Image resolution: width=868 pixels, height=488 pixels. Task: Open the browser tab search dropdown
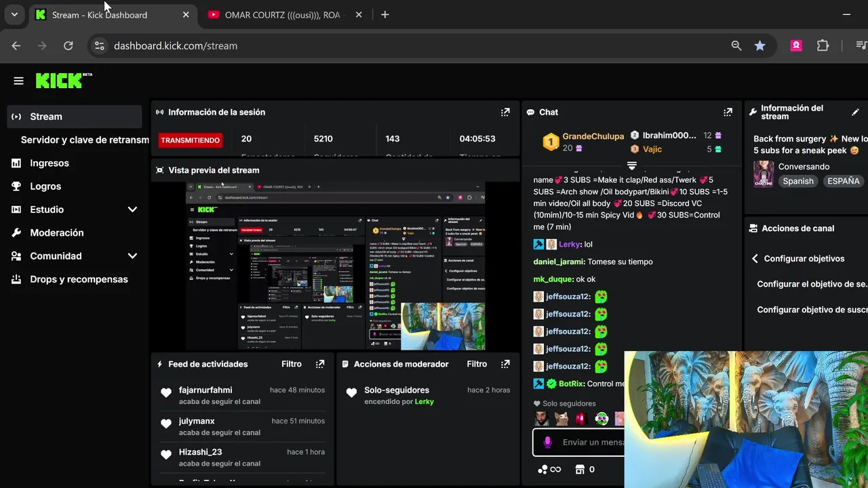pyautogui.click(x=14, y=15)
